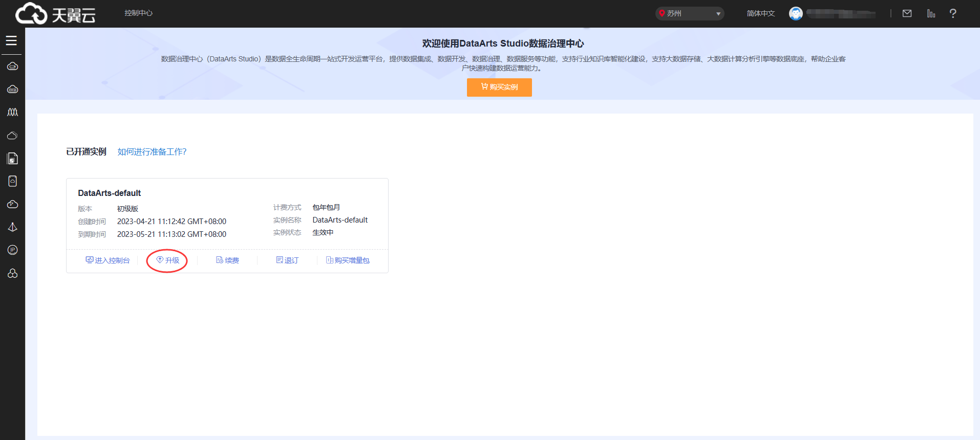Click the second cloud disk sidebar icon
Screen dimensions: 980x440
pos(12,89)
